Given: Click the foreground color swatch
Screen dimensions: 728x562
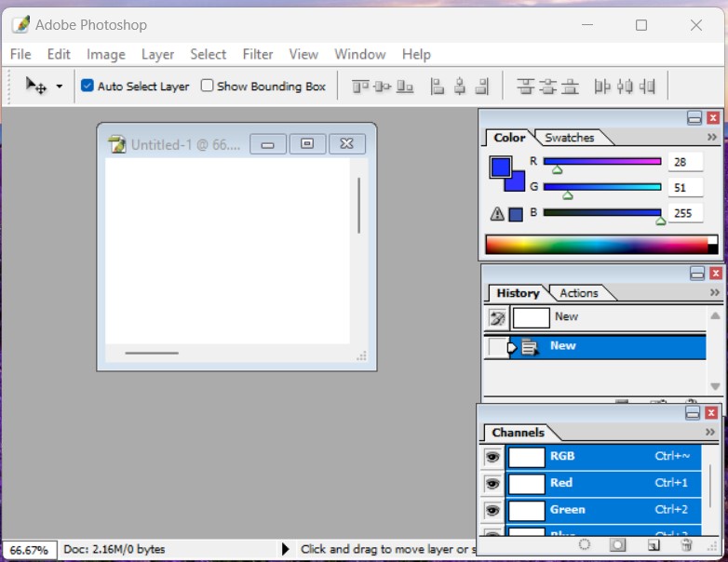Looking at the screenshot, I should pos(501,167).
